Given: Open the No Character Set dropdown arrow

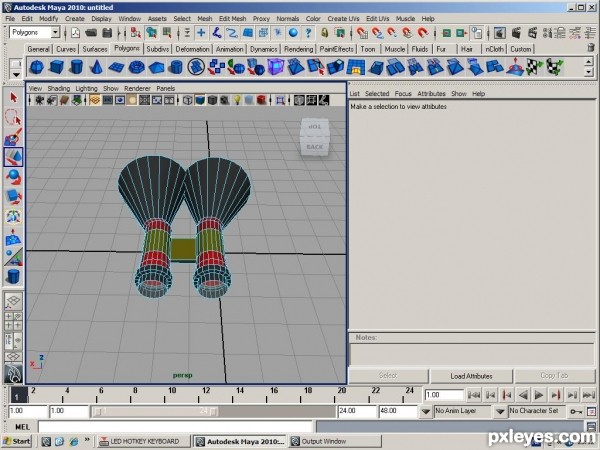Looking at the screenshot, I should point(500,412).
